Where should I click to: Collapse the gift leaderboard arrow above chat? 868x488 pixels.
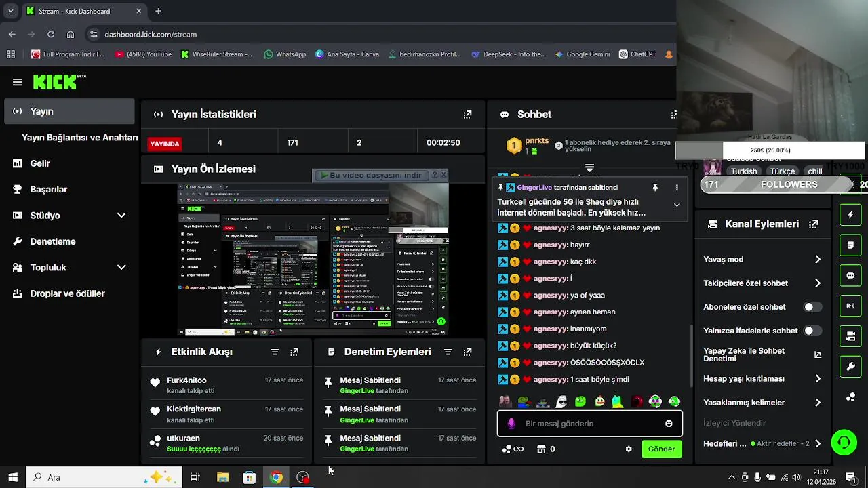click(589, 168)
